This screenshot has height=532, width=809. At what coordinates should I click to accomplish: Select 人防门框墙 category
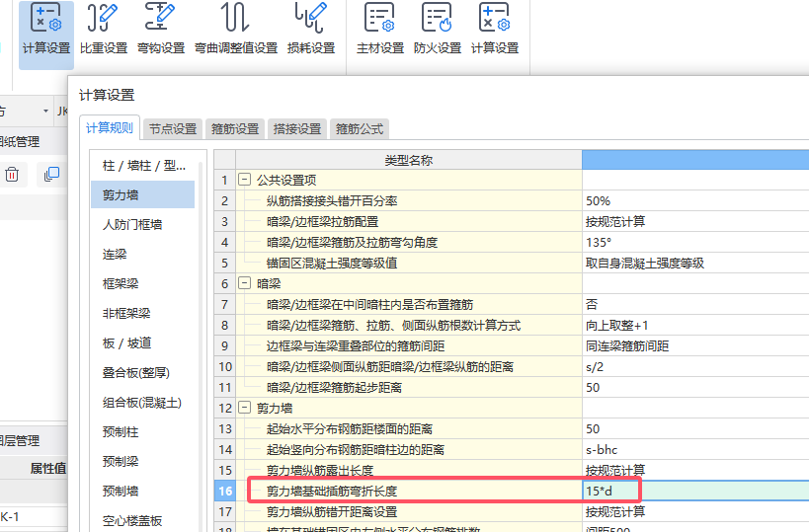143,225
